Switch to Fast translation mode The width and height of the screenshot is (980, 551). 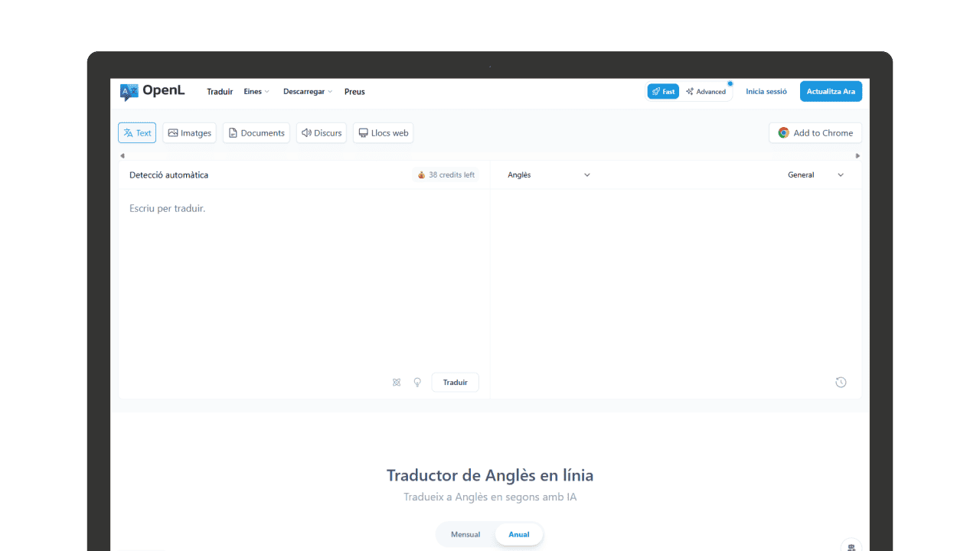[663, 92]
